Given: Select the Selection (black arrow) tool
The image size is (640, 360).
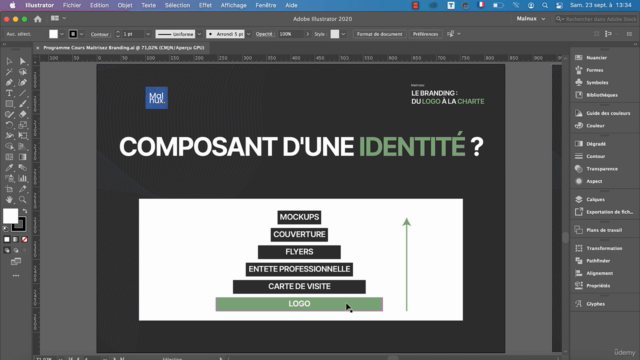Looking at the screenshot, I should [9, 61].
